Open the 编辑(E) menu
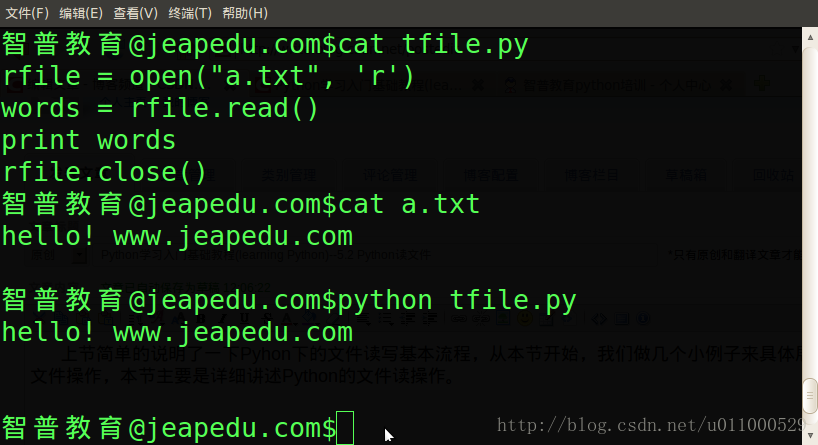 point(81,13)
